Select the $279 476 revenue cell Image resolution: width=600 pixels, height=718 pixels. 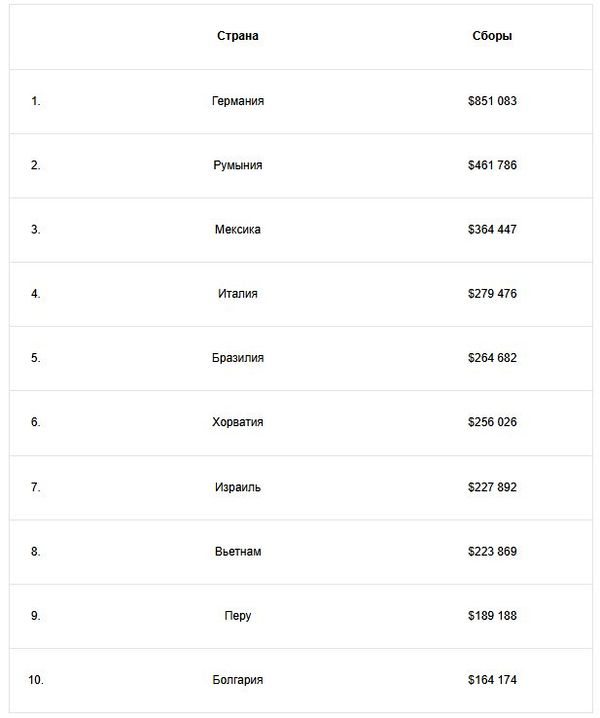coord(492,294)
